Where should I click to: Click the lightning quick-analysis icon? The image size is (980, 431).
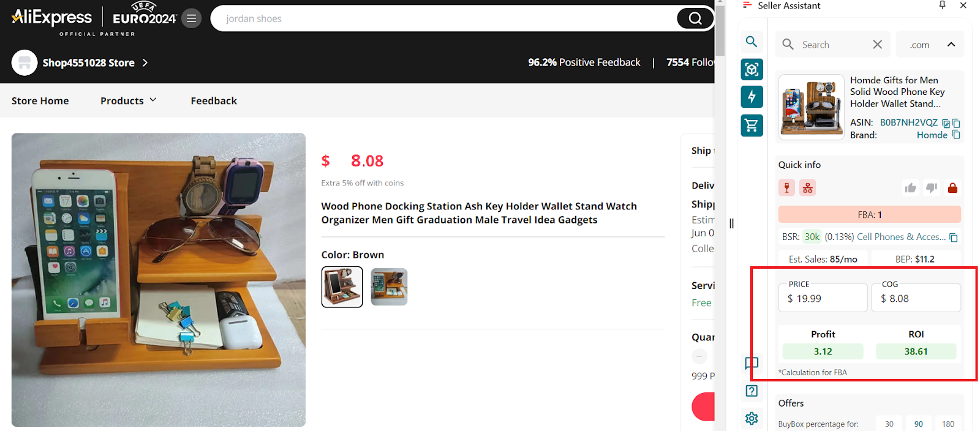click(752, 96)
